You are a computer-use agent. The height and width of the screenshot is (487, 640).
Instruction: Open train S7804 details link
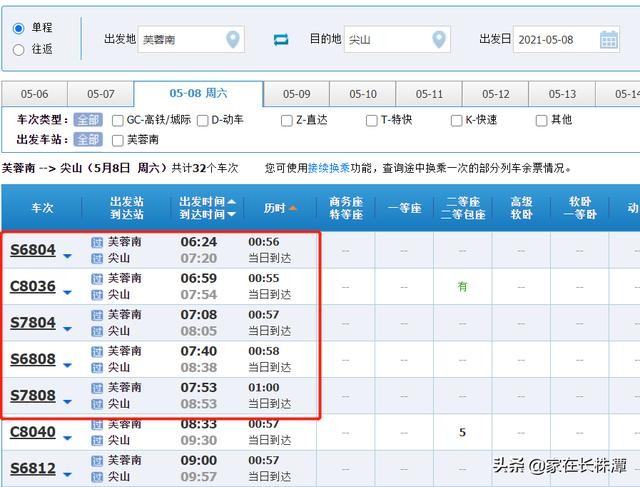click(x=33, y=322)
